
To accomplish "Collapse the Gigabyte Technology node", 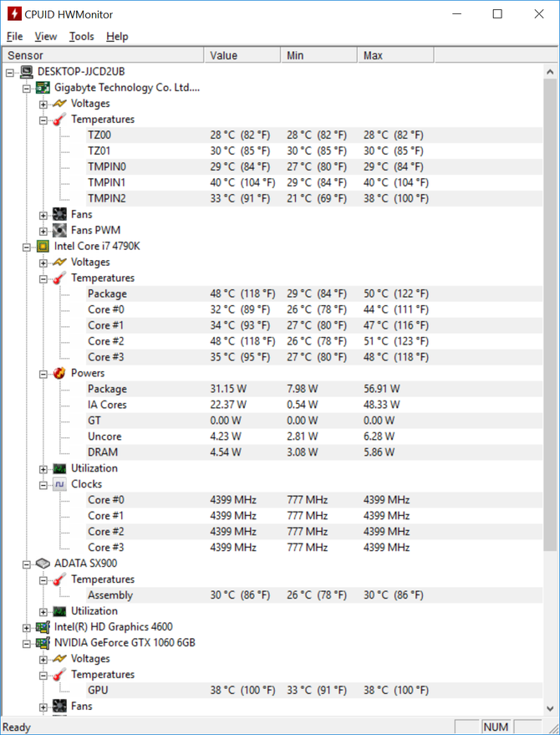I will tap(27, 88).
